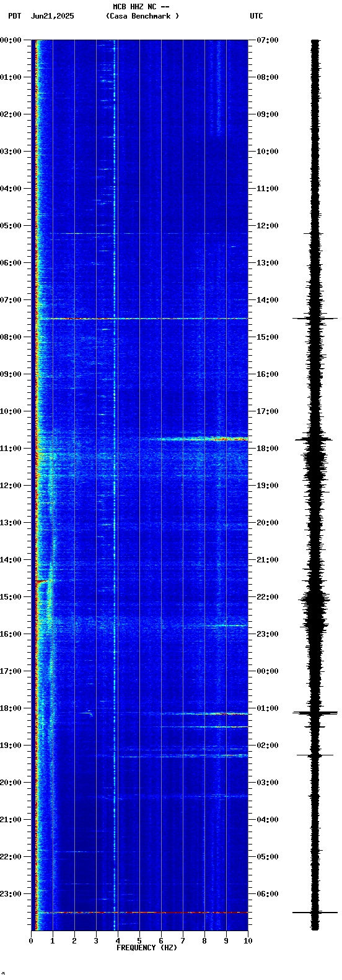Click the 12:00 PDT time label

point(11,486)
